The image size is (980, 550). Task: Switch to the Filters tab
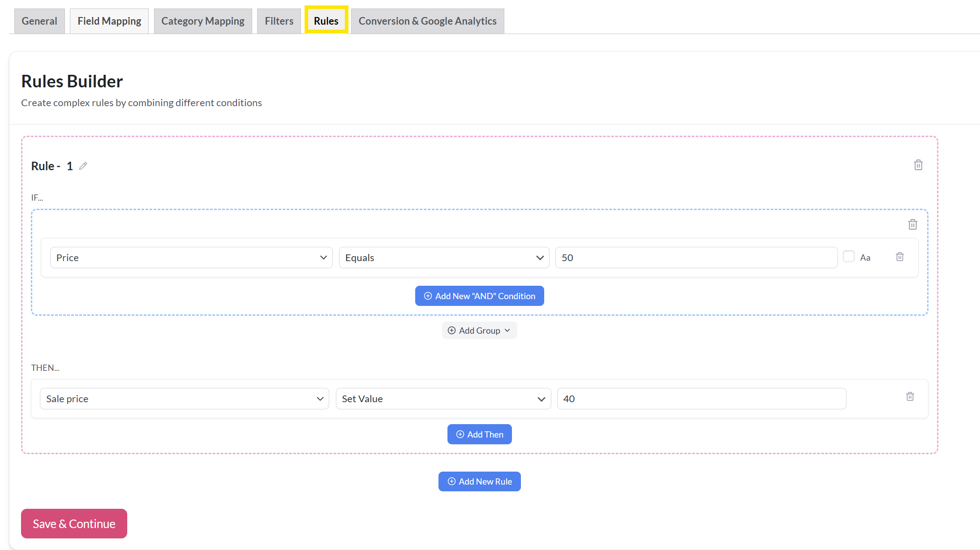coord(279,21)
